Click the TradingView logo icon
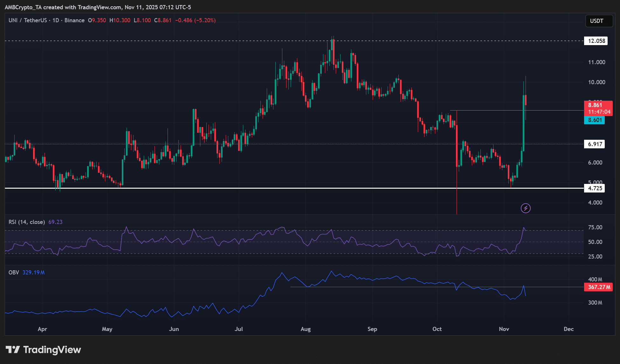The width and height of the screenshot is (620, 364). 13,350
